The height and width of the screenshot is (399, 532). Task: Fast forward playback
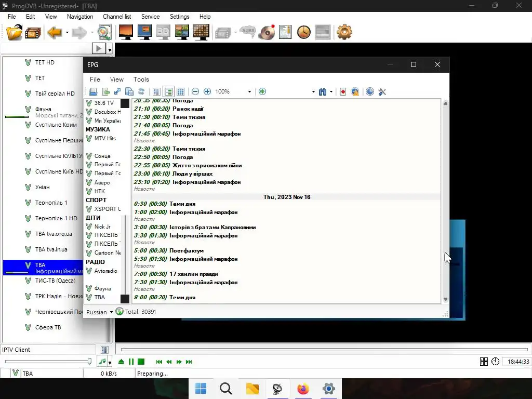[x=179, y=362]
